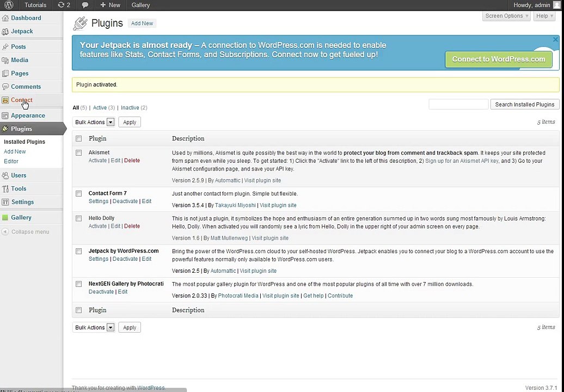Click the Dashboard house icon
This screenshot has height=392, width=564.
(x=5, y=18)
